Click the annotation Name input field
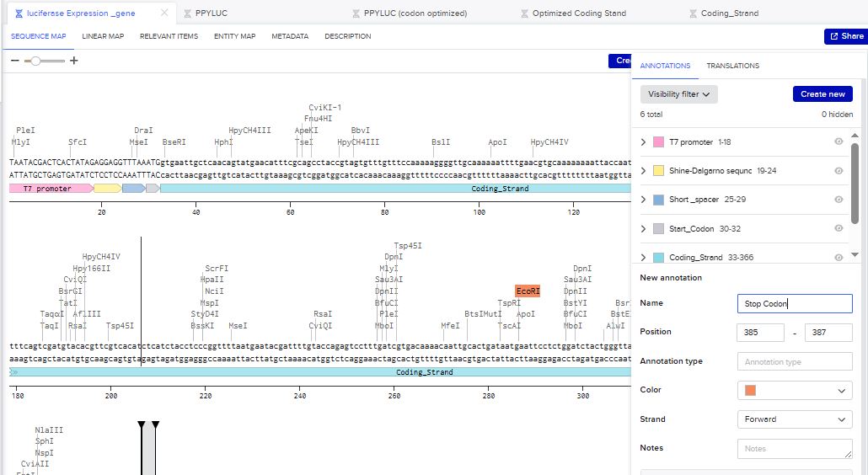 795,303
